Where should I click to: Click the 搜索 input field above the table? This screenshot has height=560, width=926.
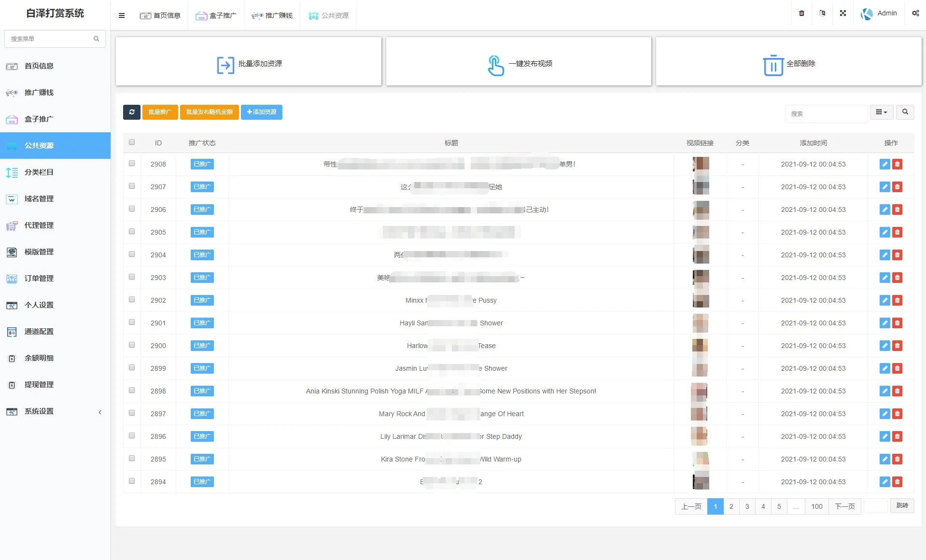coord(826,114)
